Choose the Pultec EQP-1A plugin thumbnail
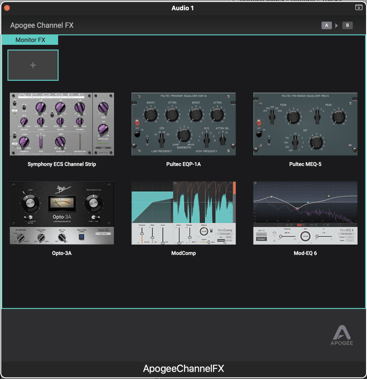The width and height of the screenshot is (367, 379). click(183, 124)
